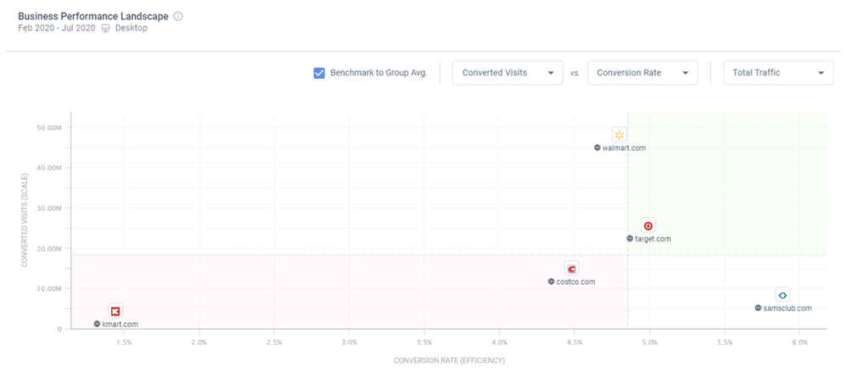Image resolution: width=868 pixels, height=378 pixels.
Task: Open the Converted Visits dropdown
Action: click(x=507, y=73)
